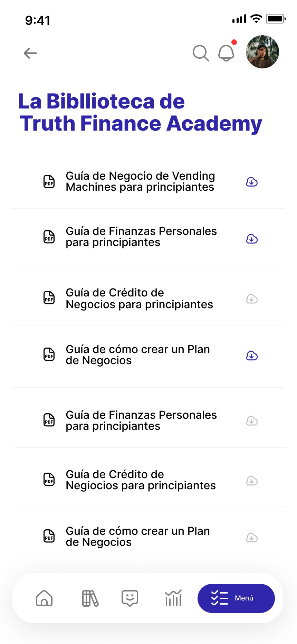This screenshot has height=644, width=297.
Task: Open Guía de Negocio de Vending Machines
Action: click(x=141, y=181)
